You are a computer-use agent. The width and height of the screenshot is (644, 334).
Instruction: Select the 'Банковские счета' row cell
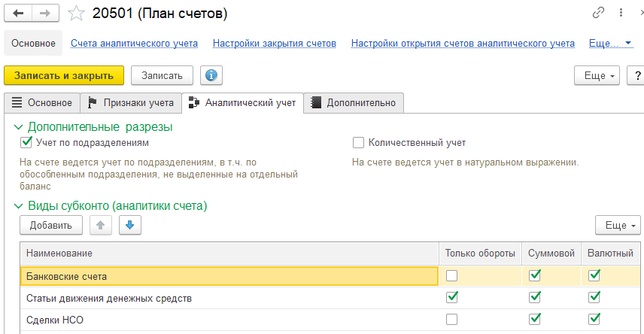(226, 276)
